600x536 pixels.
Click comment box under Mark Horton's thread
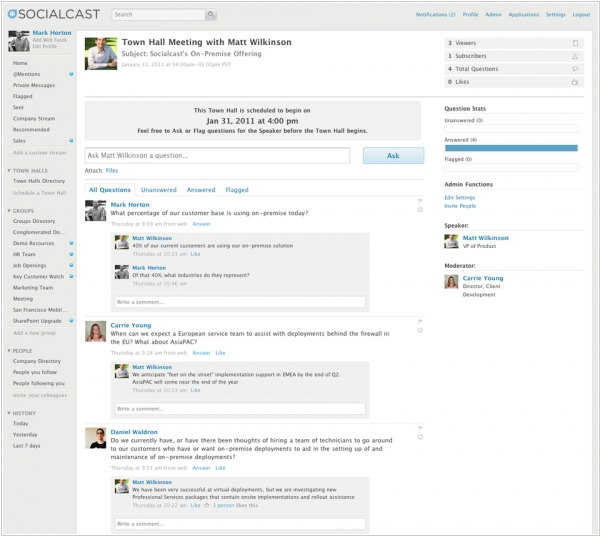point(240,302)
